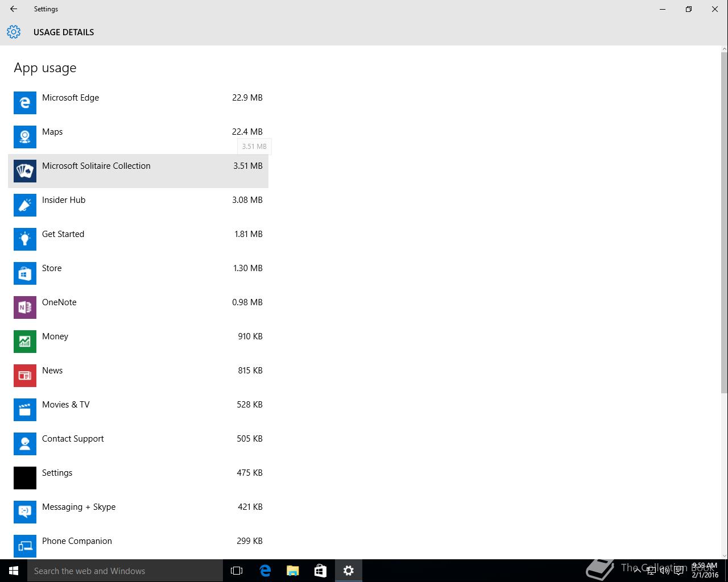The width and height of the screenshot is (728, 582).
Task: Click the 299 KB usage value
Action: pyautogui.click(x=250, y=541)
